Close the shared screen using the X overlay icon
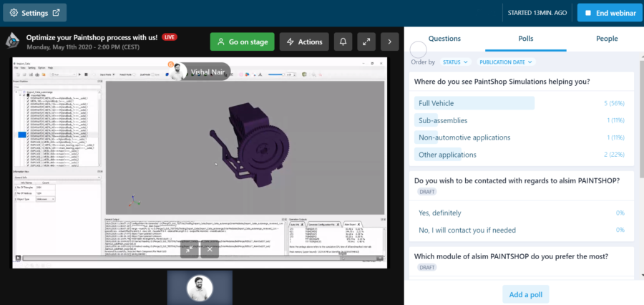Image resolution: width=644 pixels, height=305 pixels. [210, 249]
